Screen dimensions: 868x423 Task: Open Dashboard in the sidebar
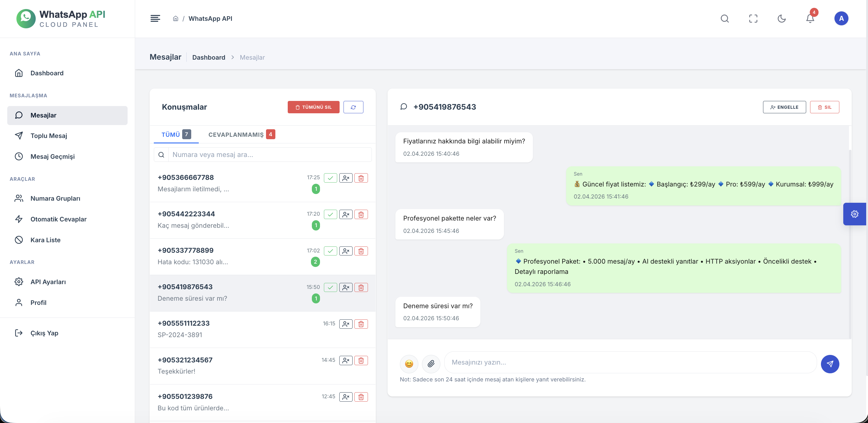(x=67, y=73)
